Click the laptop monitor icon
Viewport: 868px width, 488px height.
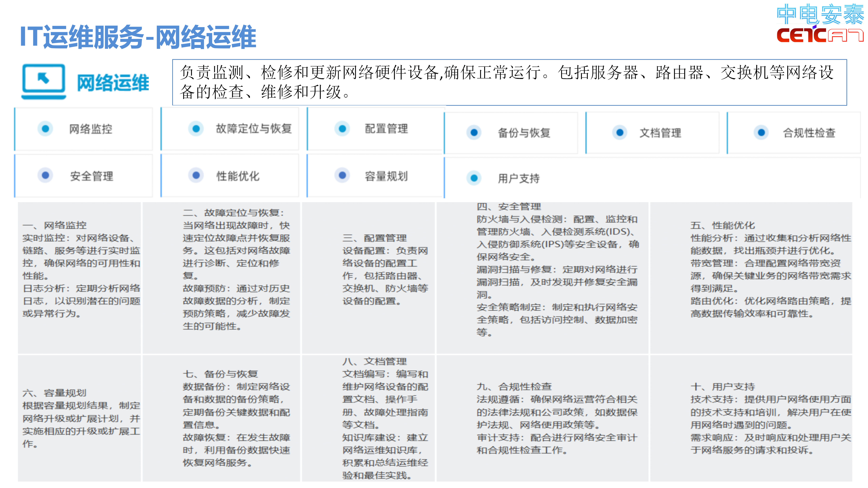tap(44, 81)
